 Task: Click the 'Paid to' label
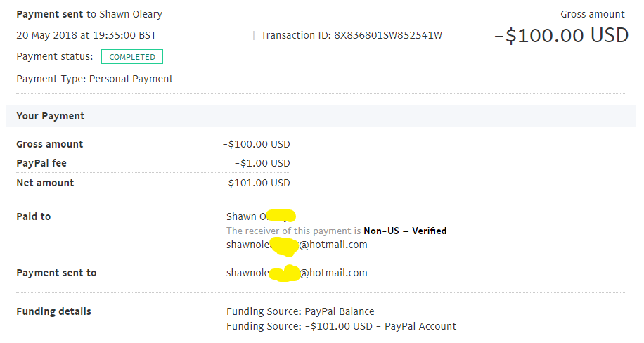tap(34, 216)
